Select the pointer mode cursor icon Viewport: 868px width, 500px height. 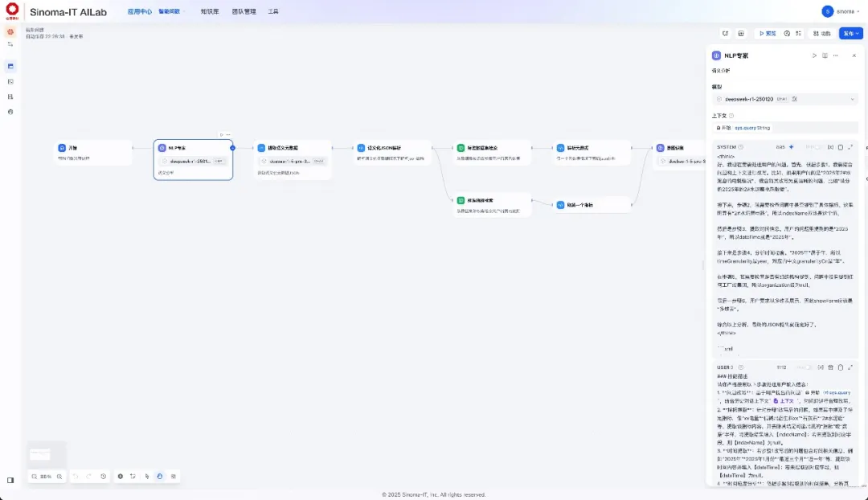tap(147, 476)
